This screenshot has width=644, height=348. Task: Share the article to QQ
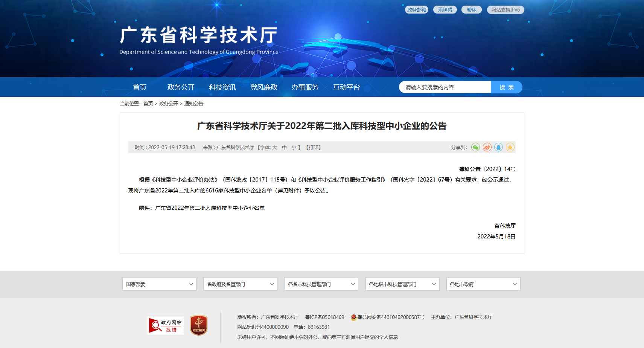pos(499,147)
